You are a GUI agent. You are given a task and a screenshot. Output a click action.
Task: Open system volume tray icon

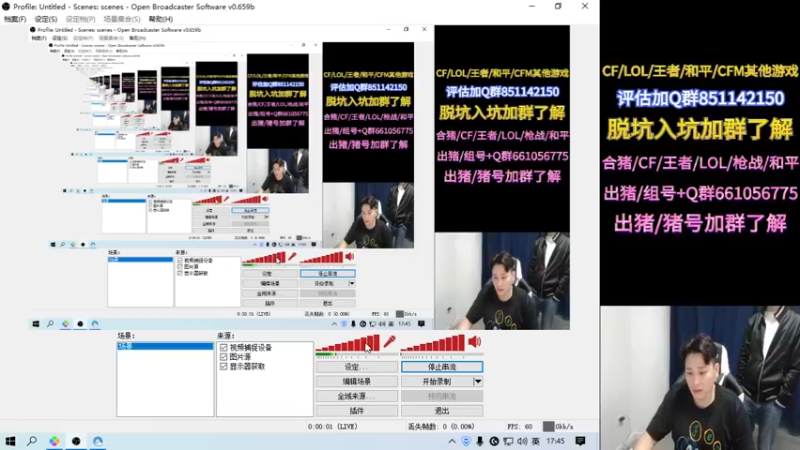click(x=522, y=441)
